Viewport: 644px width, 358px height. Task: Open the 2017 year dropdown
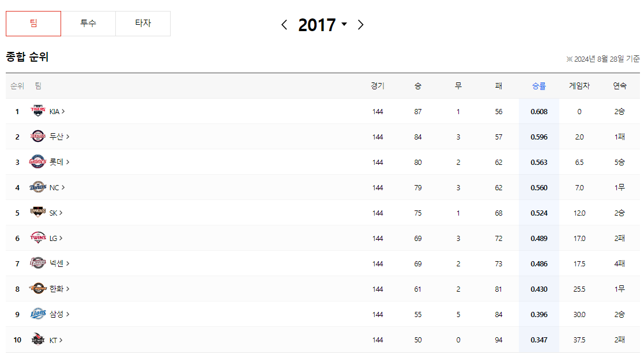344,25
